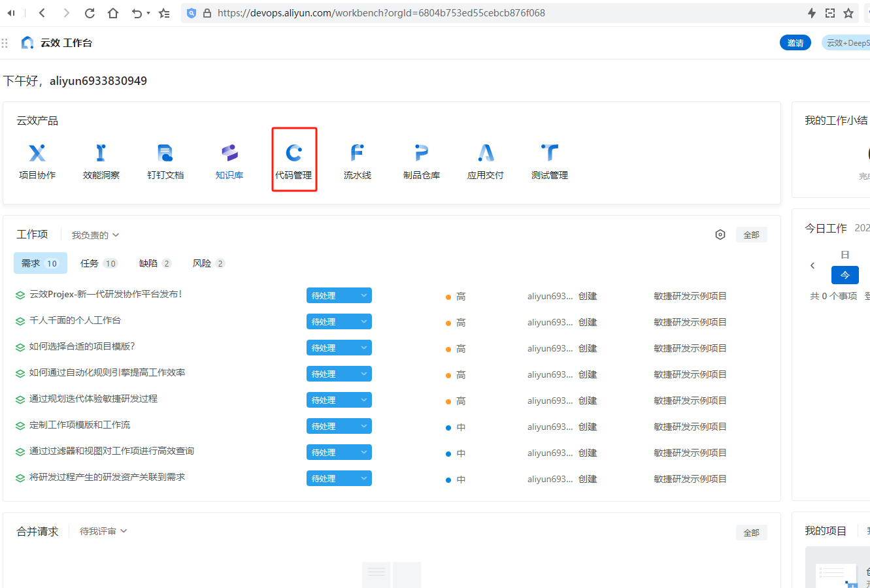Go forward in browser history
The image size is (870, 588).
coord(66,13)
